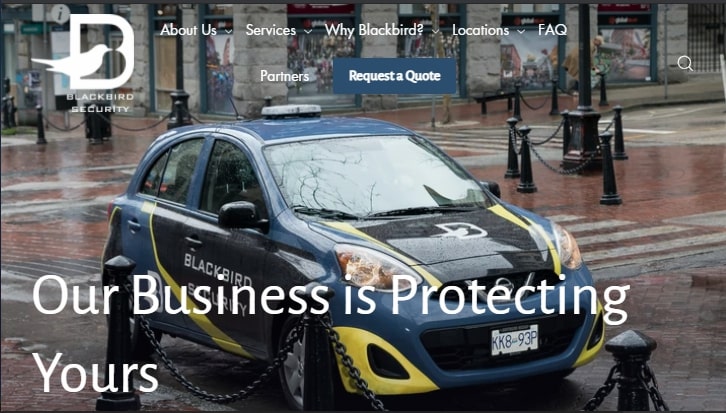Open the search magnifier icon

pos(685,63)
